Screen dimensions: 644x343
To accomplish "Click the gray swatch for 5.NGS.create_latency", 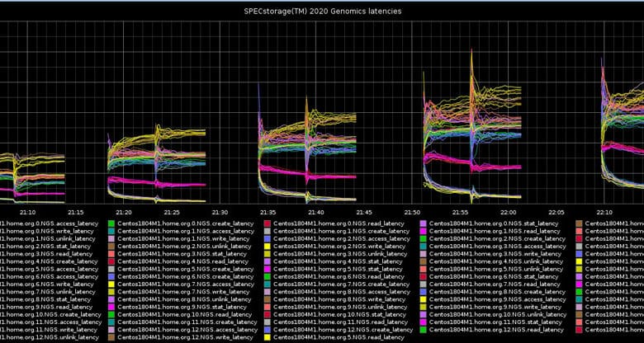I will tap(111, 269).
